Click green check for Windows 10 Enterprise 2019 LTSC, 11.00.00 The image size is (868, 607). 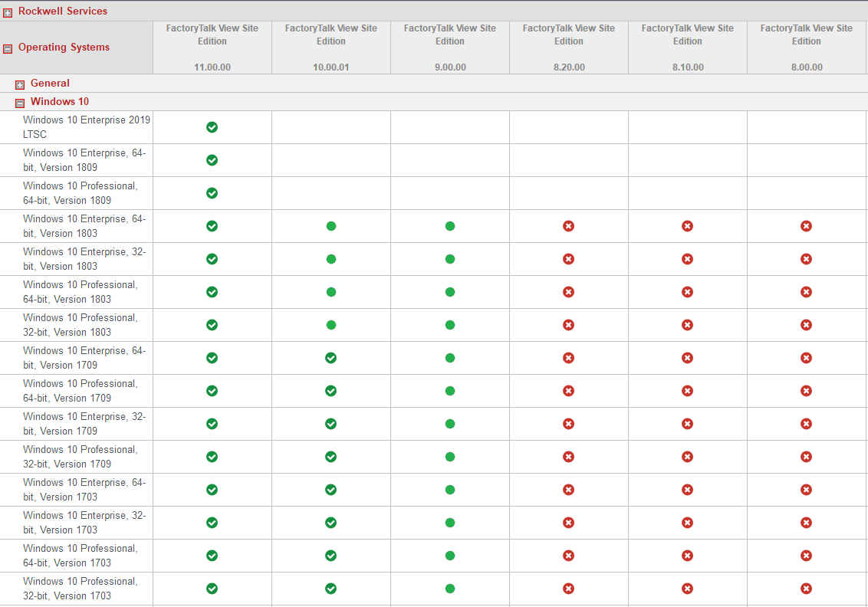point(212,127)
